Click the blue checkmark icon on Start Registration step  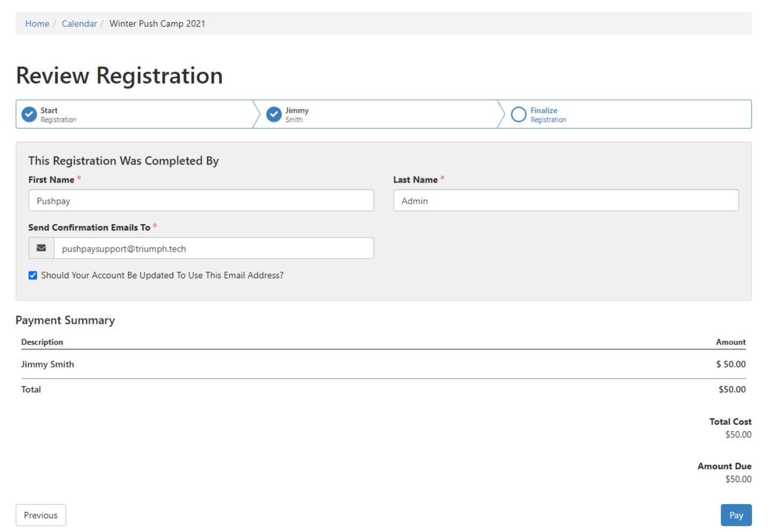29,114
